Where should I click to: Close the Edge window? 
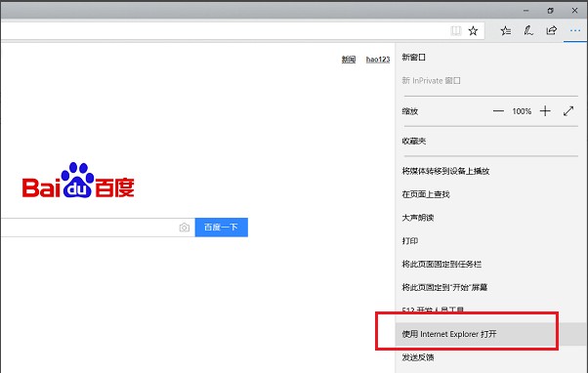point(574,11)
